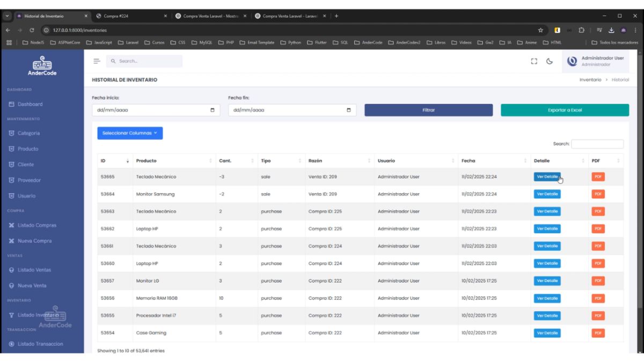Open calendar picker for Fecha fin
Viewport: 644px width, 362px height.
pyautogui.click(x=349, y=110)
